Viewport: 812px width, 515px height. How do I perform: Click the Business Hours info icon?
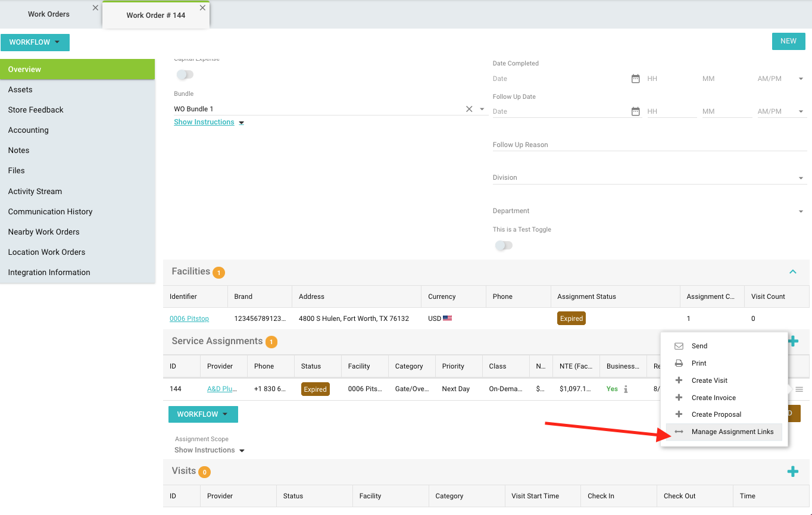[626, 389]
